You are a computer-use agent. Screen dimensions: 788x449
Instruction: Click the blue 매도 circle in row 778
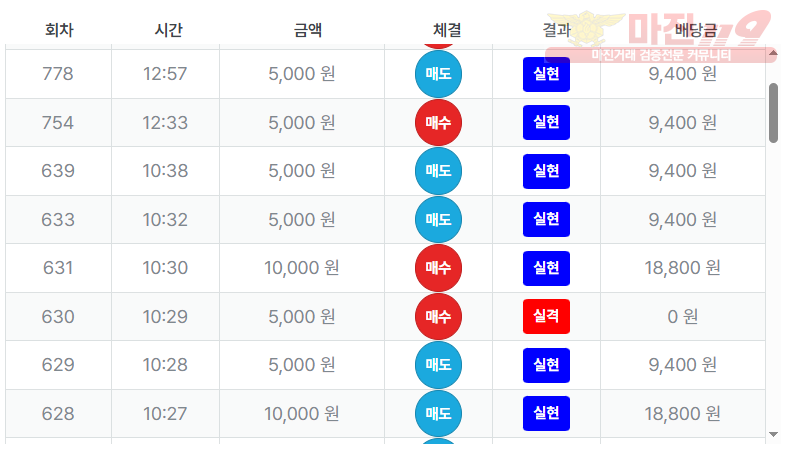pos(438,74)
